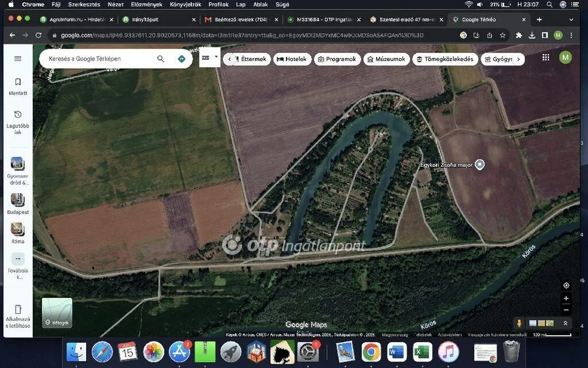Filter by Tömegközlekedés chip
This screenshot has height=368, width=588.
click(x=445, y=59)
